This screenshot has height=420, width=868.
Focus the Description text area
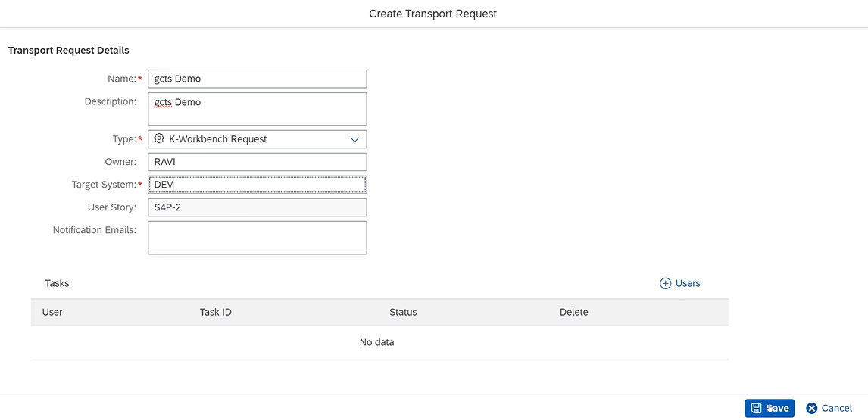[x=258, y=109]
